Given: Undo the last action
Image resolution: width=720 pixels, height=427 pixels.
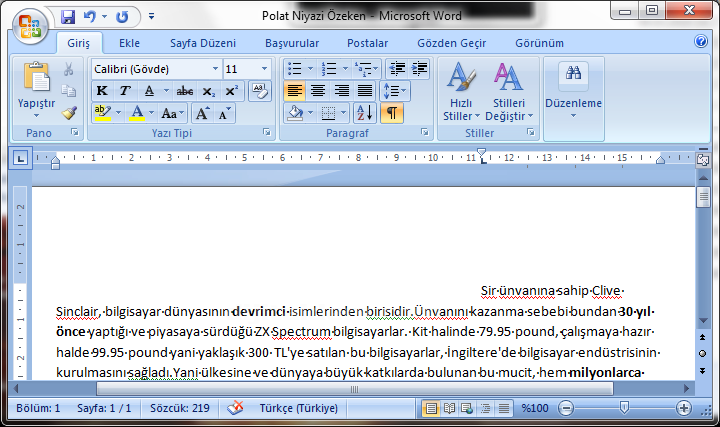Looking at the screenshot, I should click(x=90, y=17).
